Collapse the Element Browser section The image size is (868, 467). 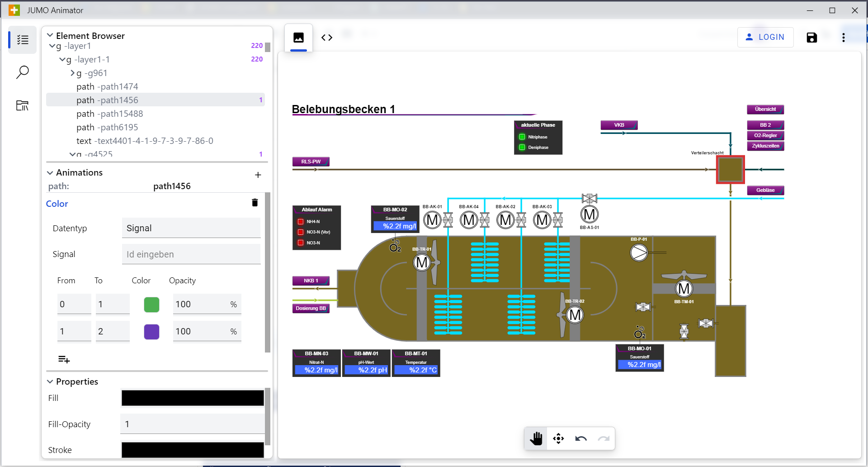point(50,35)
